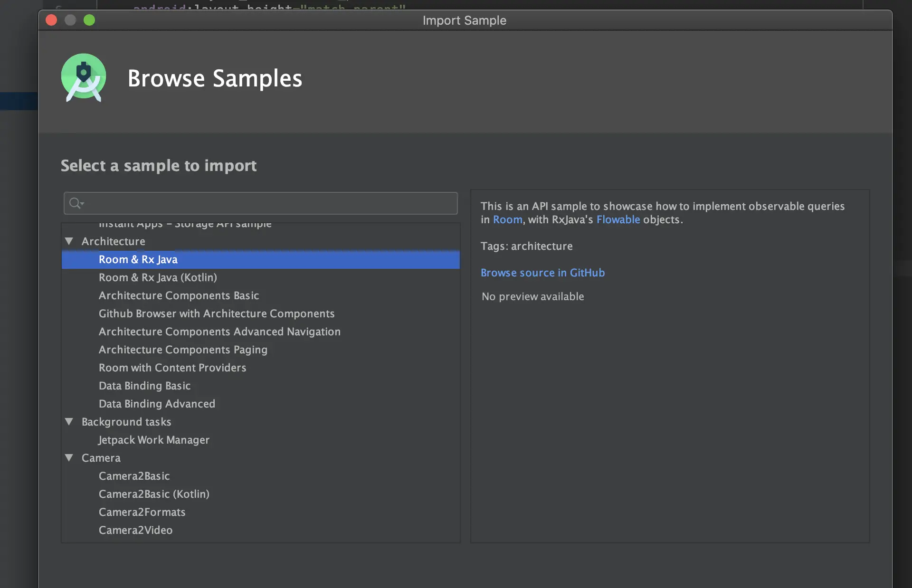Screen dimensions: 912x588
Task: Collapse the Architecture category
Action: point(69,241)
